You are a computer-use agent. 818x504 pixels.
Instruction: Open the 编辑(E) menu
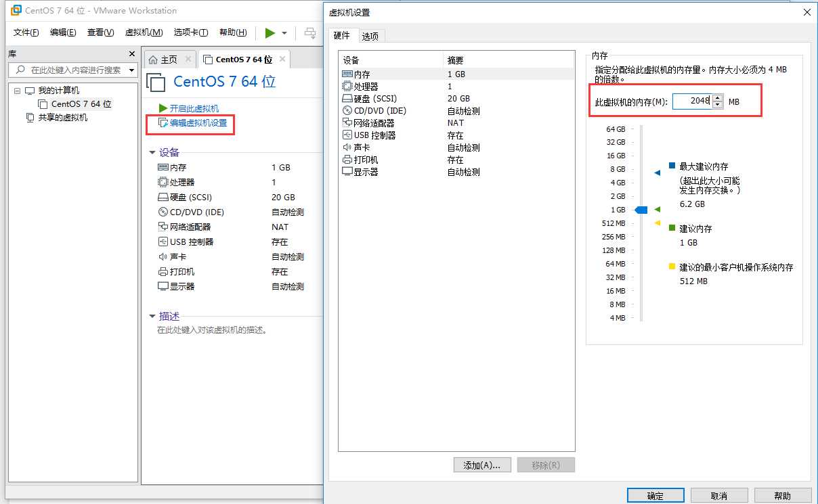tap(63, 32)
